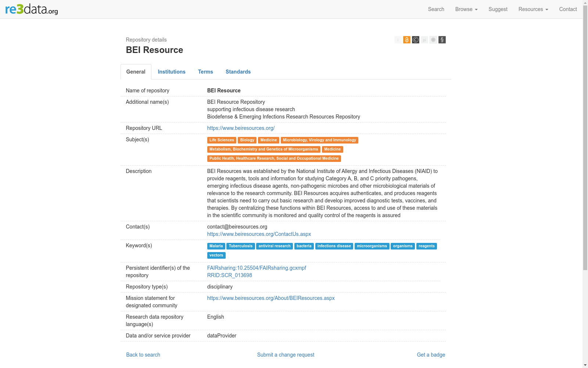Screen dimensions: 588x368
Task: Click the scrollbar down arrow
Action: coord(585,365)
